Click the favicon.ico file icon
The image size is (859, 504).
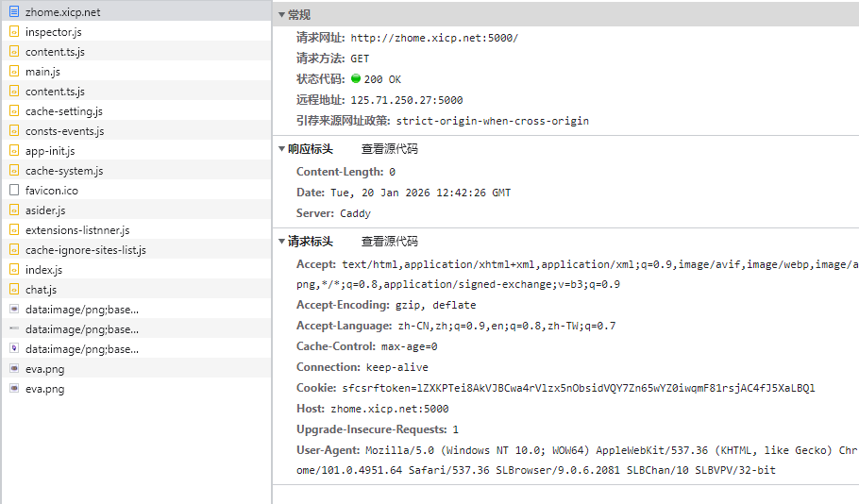point(13,191)
